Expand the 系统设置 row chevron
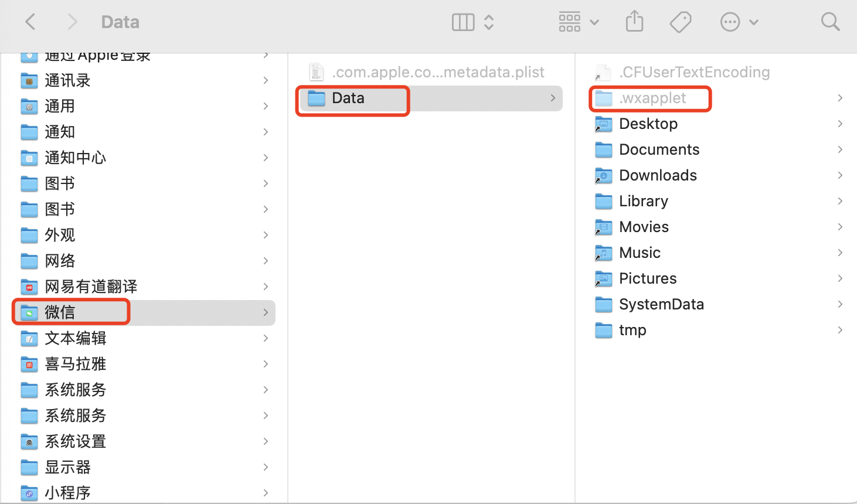 click(x=266, y=441)
